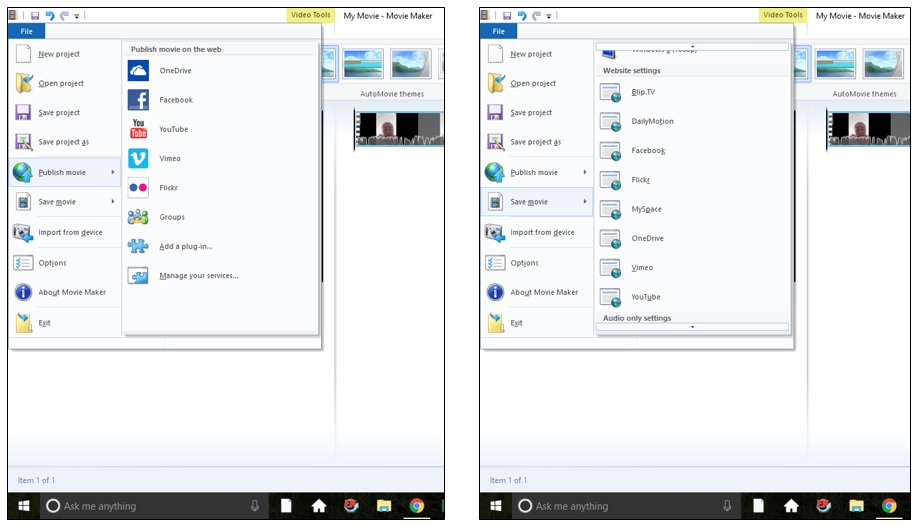
Task: Select video clip thumbnail in Website settings window
Action: coord(869,129)
